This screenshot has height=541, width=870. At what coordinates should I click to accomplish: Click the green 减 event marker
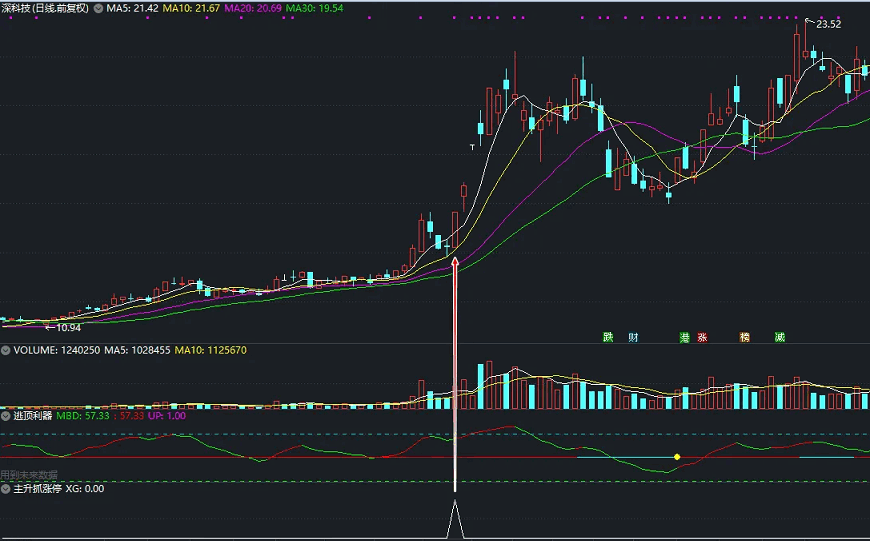point(780,337)
